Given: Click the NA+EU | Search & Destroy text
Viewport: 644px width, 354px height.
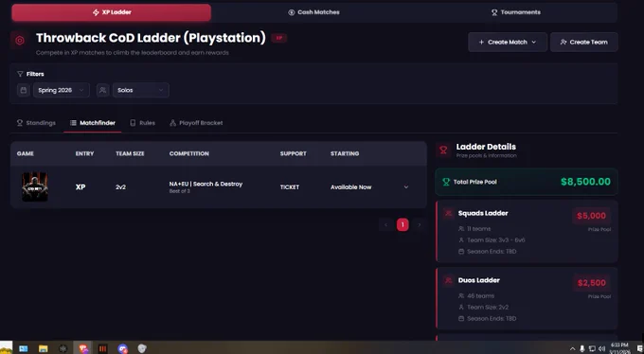Looking at the screenshot, I should coord(206,184).
